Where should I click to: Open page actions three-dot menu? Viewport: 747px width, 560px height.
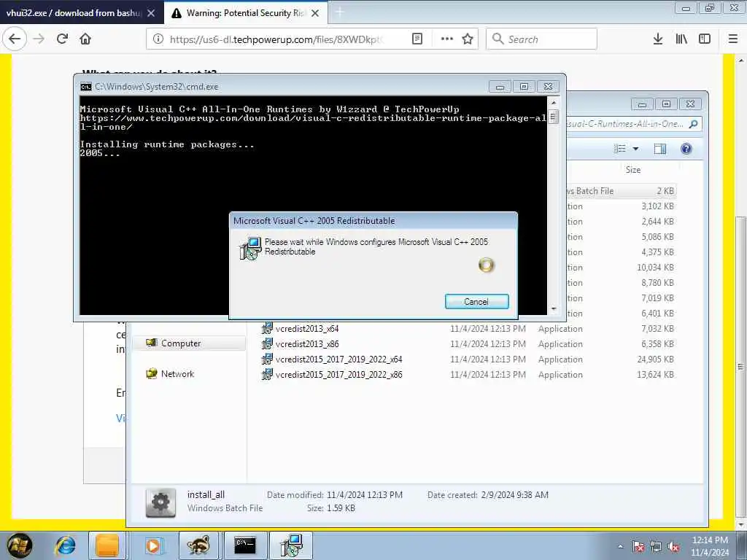447,39
